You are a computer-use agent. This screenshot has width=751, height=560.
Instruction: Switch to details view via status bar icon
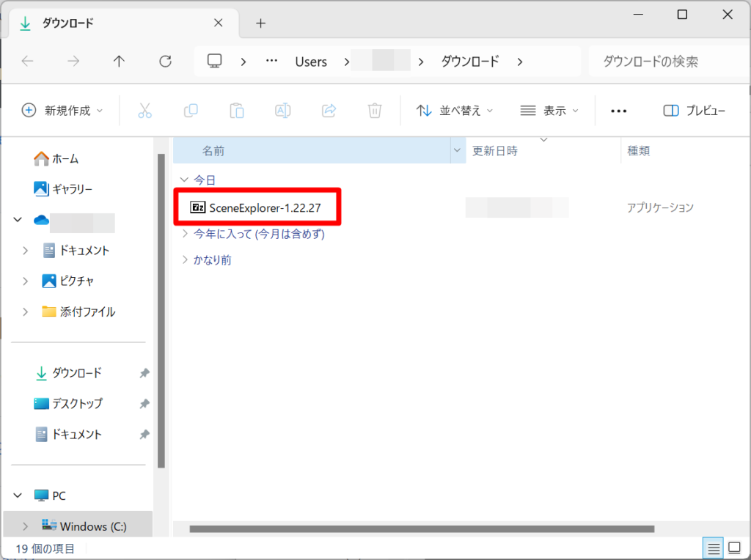(x=713, y=548)
